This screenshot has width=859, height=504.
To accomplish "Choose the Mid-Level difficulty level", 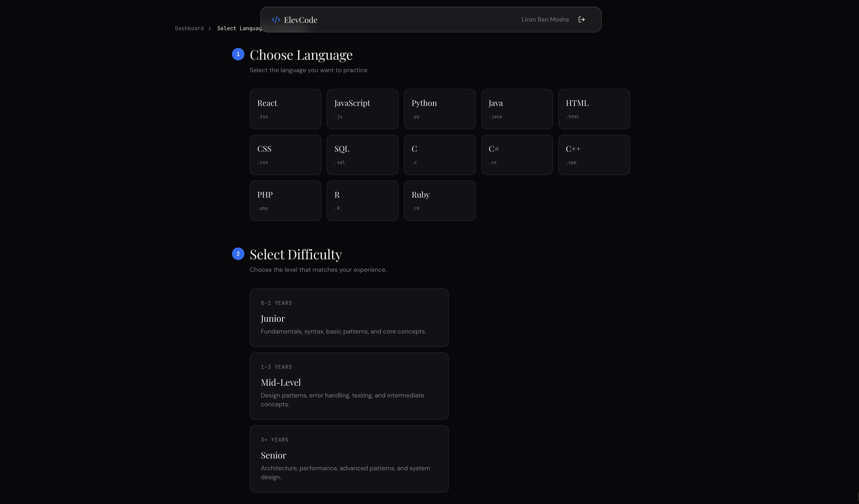I will click(349, 386).
